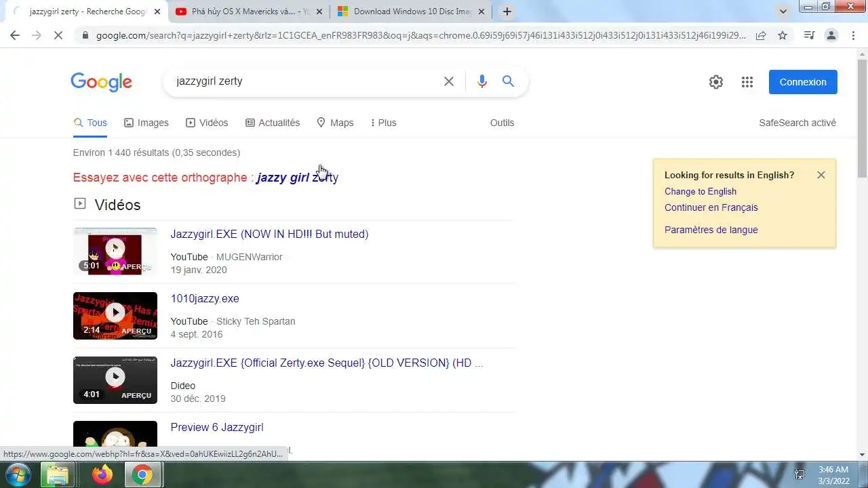Viewport: 868px width, 488px height.
Task: Switch to the Vidéos results tab
Action: tap(207, 123)
